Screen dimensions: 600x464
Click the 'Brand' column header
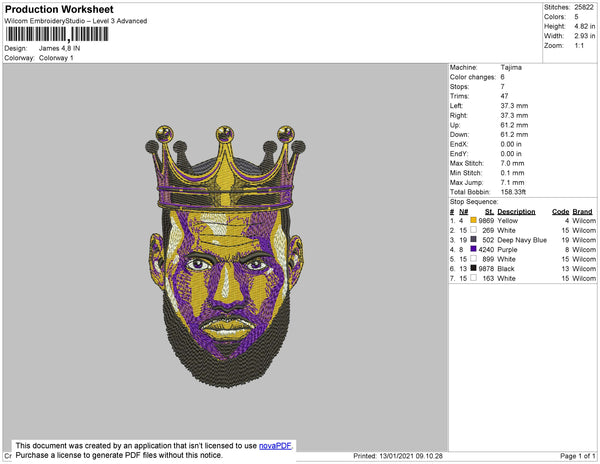[582, 212]
